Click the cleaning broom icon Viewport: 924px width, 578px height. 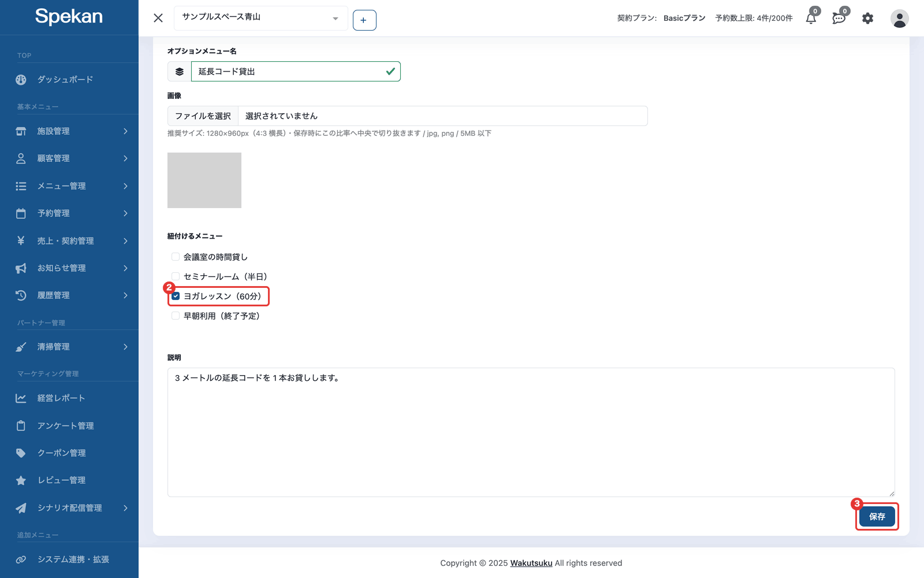(21, 347)
